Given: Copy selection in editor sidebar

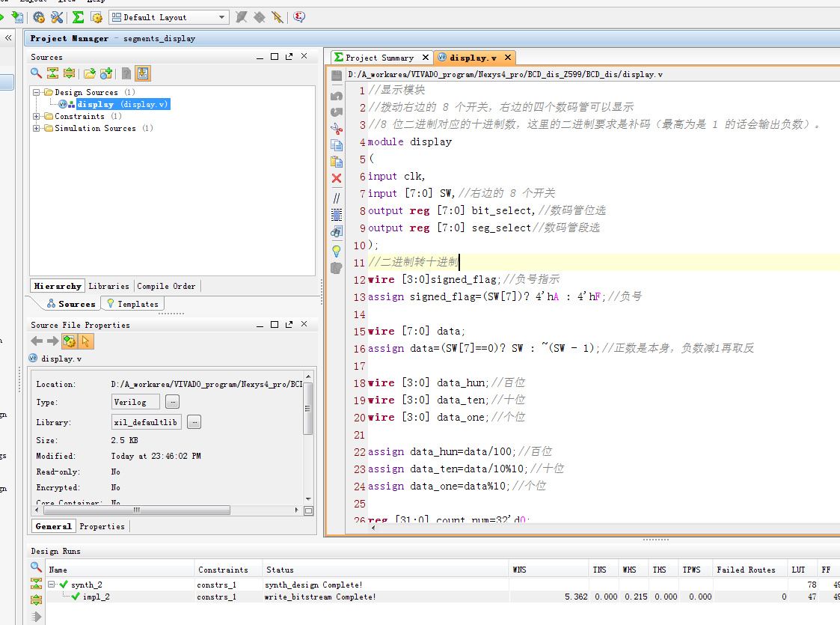Looking at the screenshot, I should click(337, 145).
